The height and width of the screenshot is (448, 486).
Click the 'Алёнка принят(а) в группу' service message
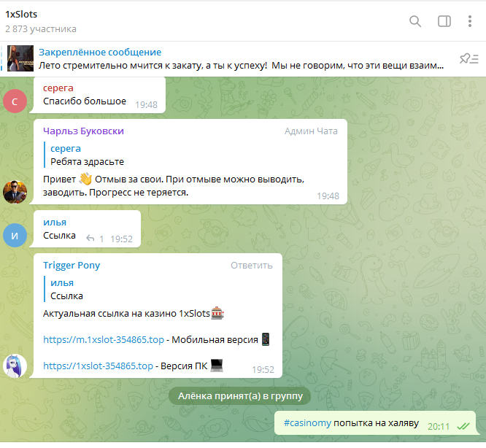pos(240,396)
